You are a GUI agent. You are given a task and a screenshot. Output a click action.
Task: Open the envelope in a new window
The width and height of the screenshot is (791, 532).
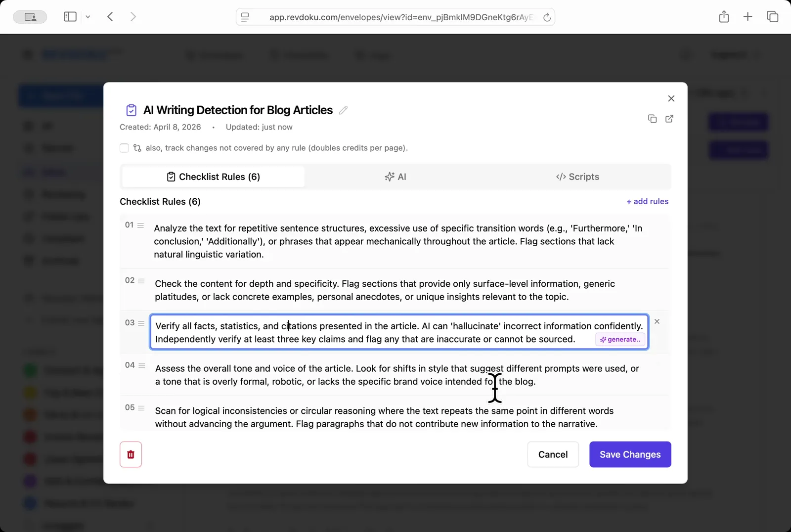click(669, 119)
